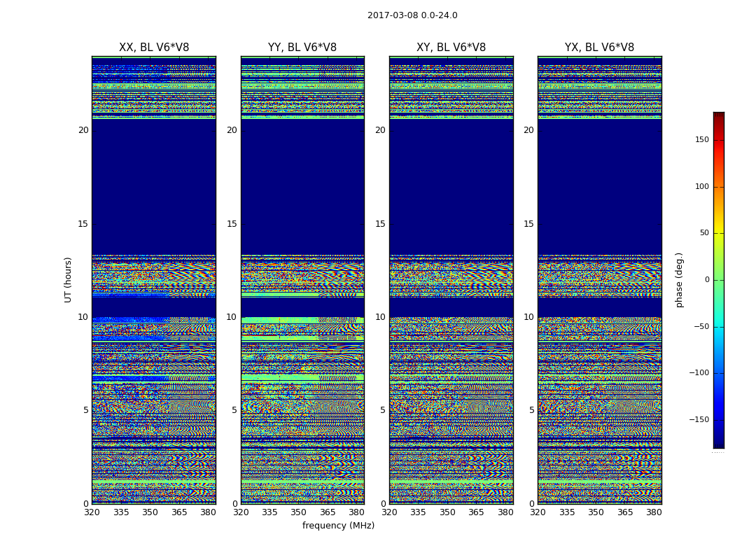The width and height of the screenshot is (735, 560).
Task: Click the 5 hour tick of XY plot
Action: [x=383, y=410]
